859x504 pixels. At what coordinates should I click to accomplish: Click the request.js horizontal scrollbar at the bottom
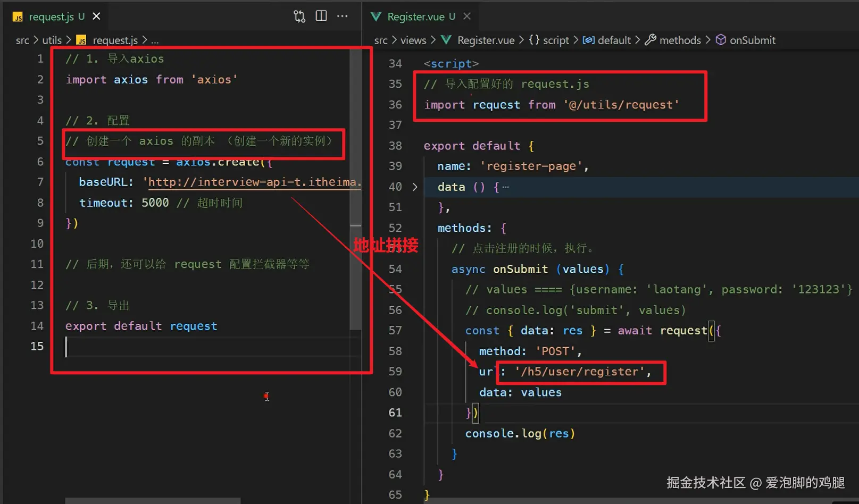(x=153, y=501)
